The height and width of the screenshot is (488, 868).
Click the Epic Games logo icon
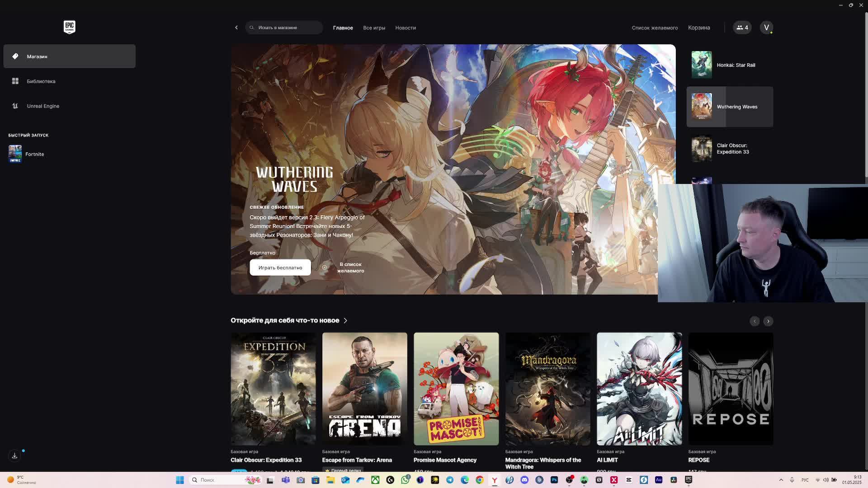click(x=69, y=27)
